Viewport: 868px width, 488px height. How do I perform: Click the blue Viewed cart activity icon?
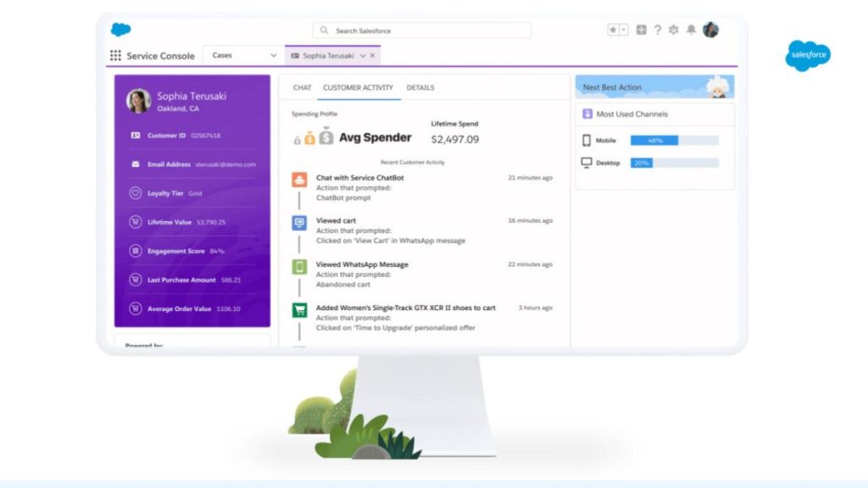tap(299, 222)
